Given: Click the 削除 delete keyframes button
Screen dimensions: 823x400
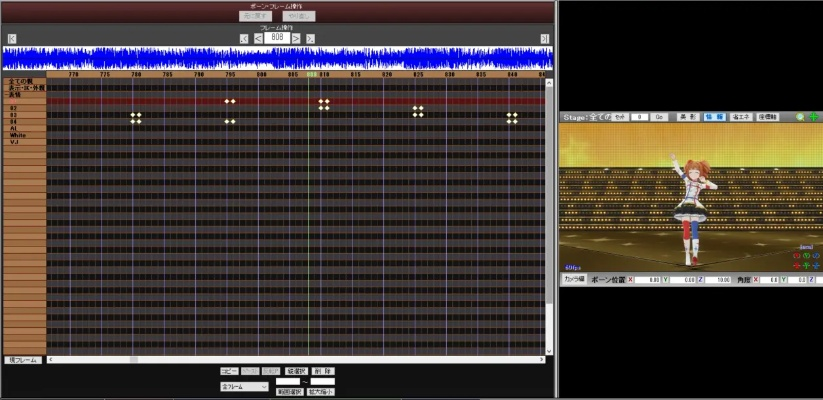Looking at the screenshot, I should pos(323,370).
